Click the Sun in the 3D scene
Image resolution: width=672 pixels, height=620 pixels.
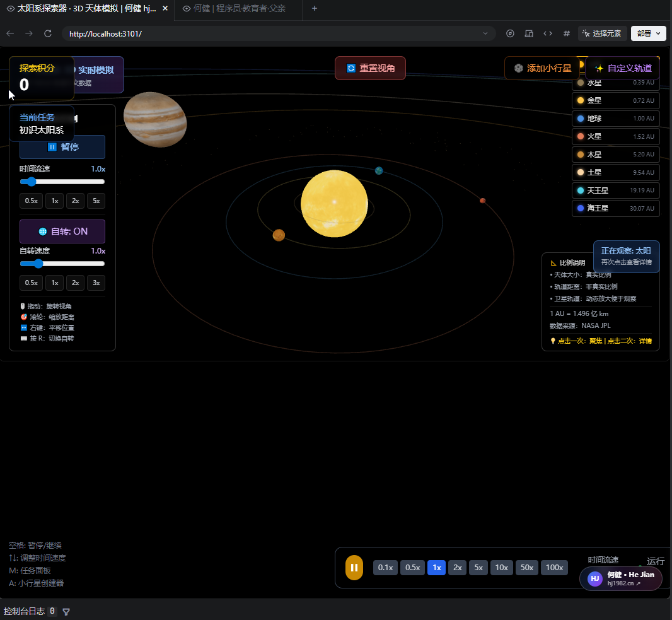tap(334, 203)
